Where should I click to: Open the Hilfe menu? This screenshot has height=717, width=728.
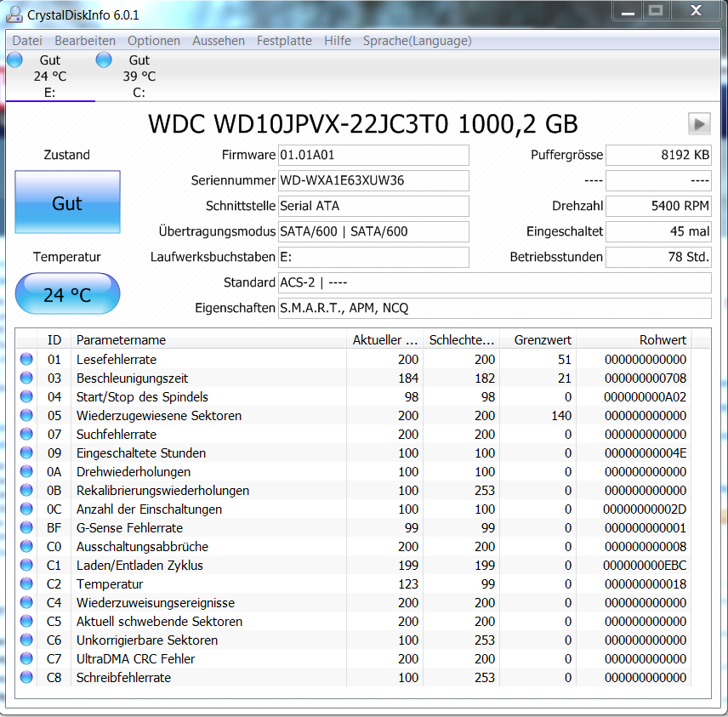click(338, 41)
